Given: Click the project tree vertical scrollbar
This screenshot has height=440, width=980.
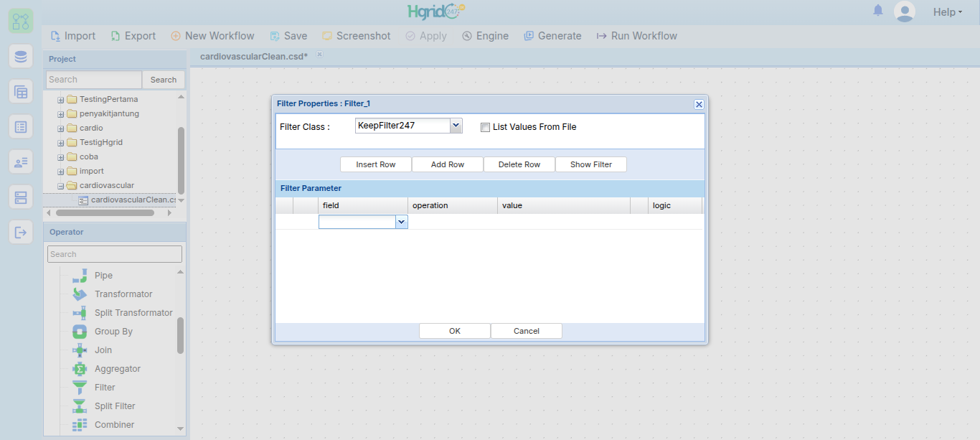Looking at the screenshot, I should coord(181,161).
